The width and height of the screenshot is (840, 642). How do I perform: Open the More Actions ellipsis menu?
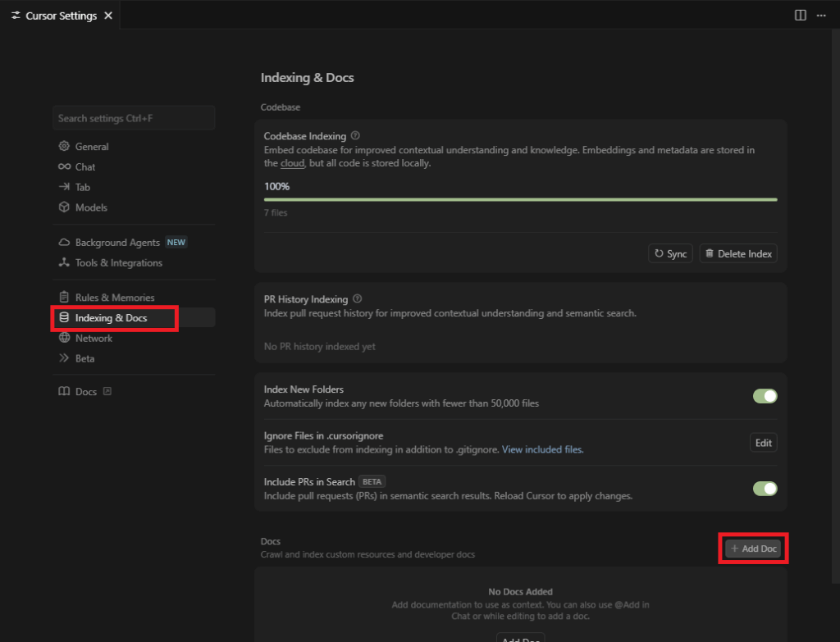coord(820,16)
